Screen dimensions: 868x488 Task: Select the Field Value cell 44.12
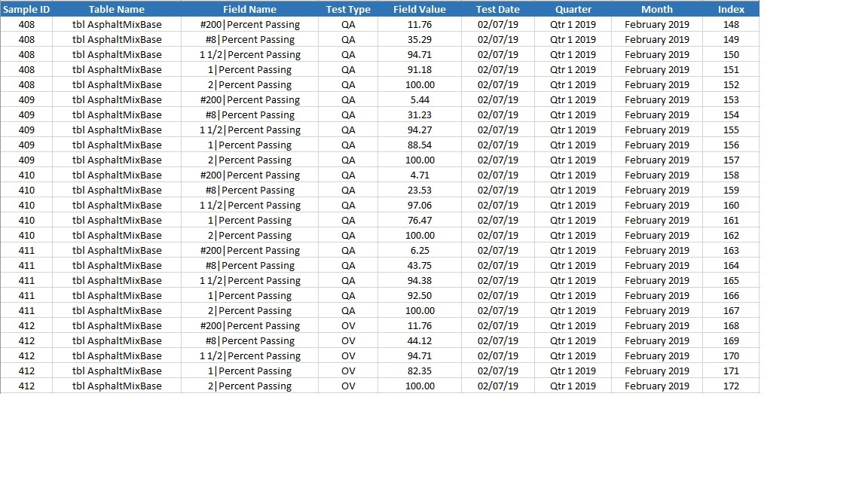click(420, 341)
